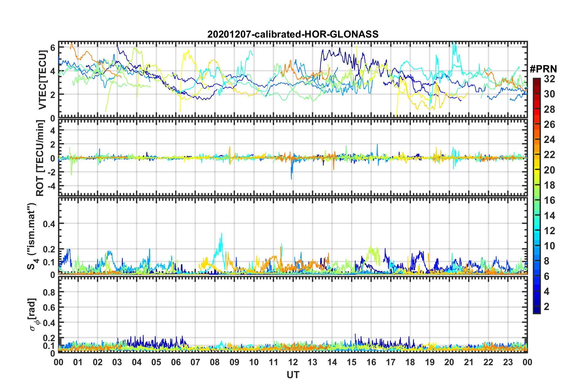Select colorbar tick label "32"

[x=549, y=79]
